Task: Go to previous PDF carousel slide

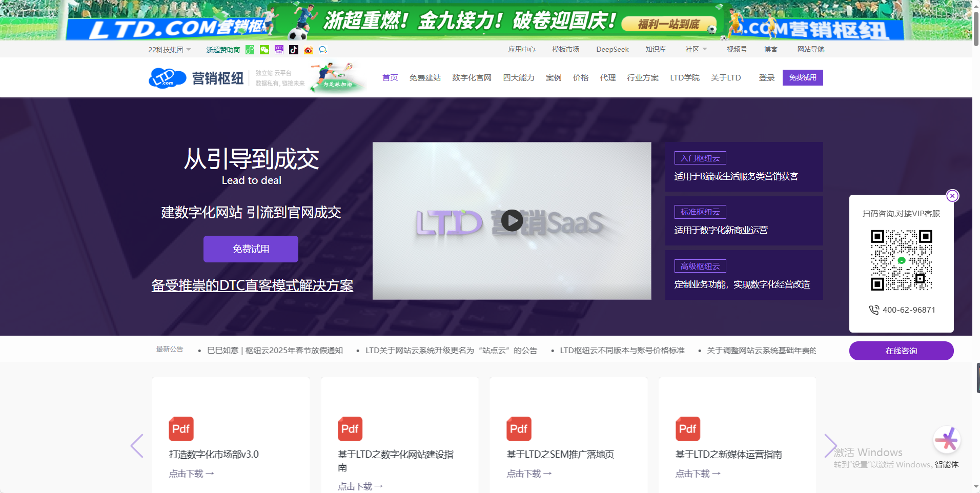Action: point(136,446)
